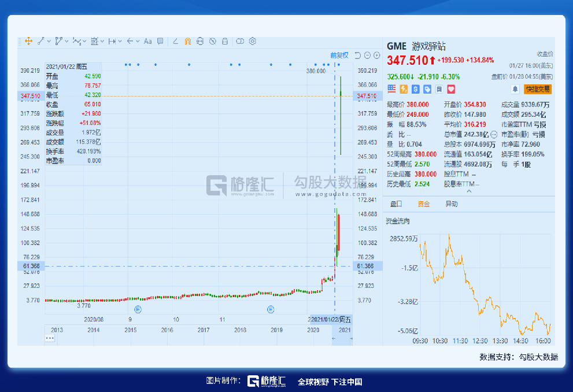Open the trend line tool dropdown
The image size is (573, 392).
pyautogui.click(x=49, y=41)
